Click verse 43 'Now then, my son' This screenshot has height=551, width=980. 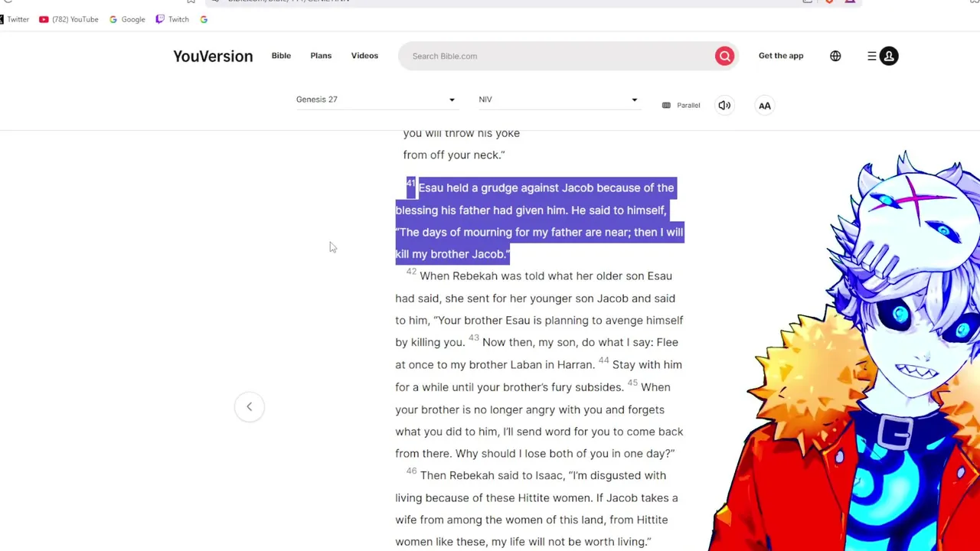point(538,354)
